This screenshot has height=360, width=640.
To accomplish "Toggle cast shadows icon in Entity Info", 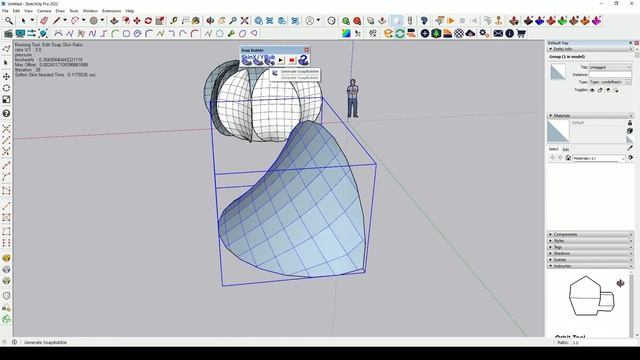I will tap(616, 90).
